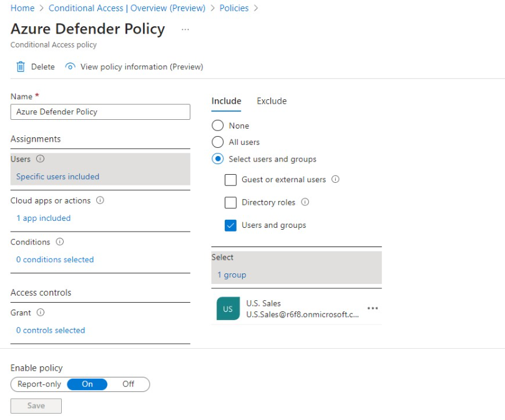The image size is (505, 420).
Task: Click the policy Name input field
Action: click(101, 112)
